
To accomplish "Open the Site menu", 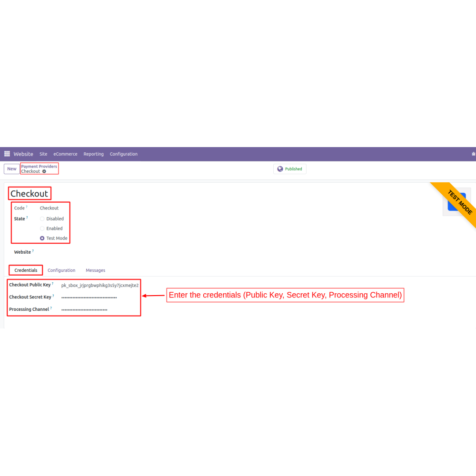I will point(43,154).
